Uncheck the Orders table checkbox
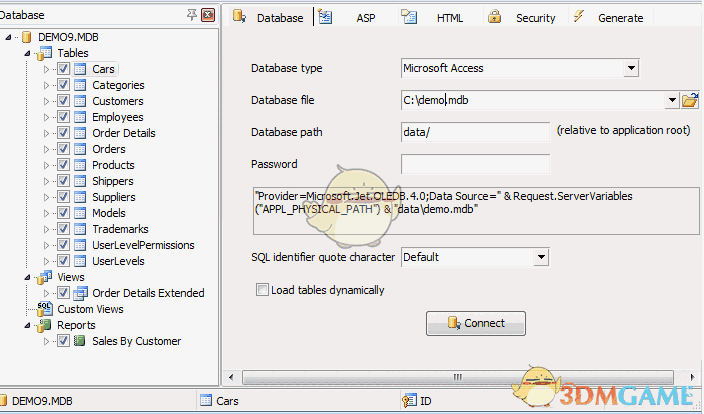Screen dimensions: 704x414 click(x=63, y=149)
